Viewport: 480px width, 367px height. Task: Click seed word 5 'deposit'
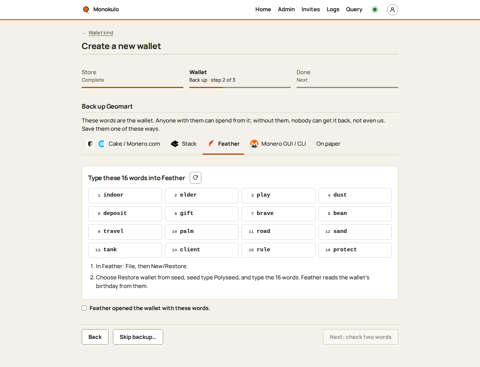(x=125, y=213)
